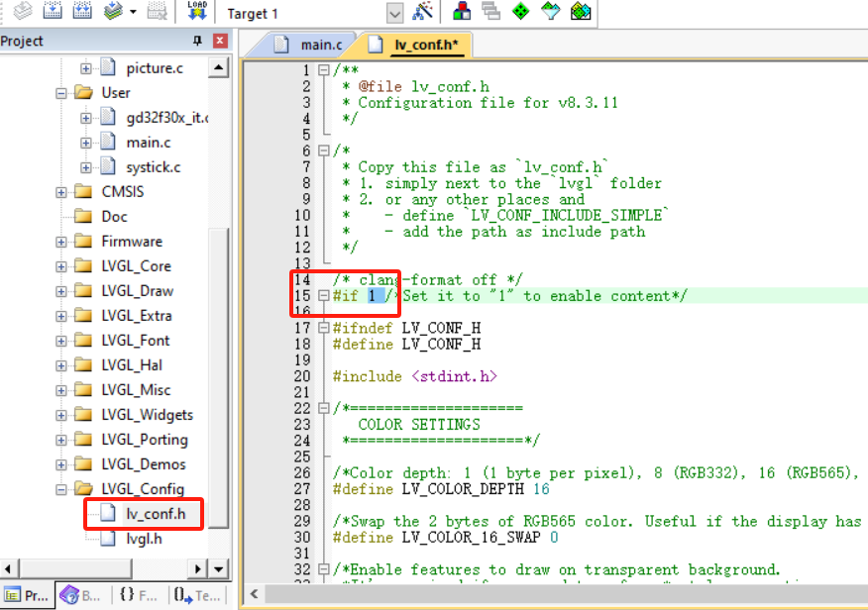Click the Batch Build toolbar icon
Screen dimensions: 868x610
tap(113, 11)
